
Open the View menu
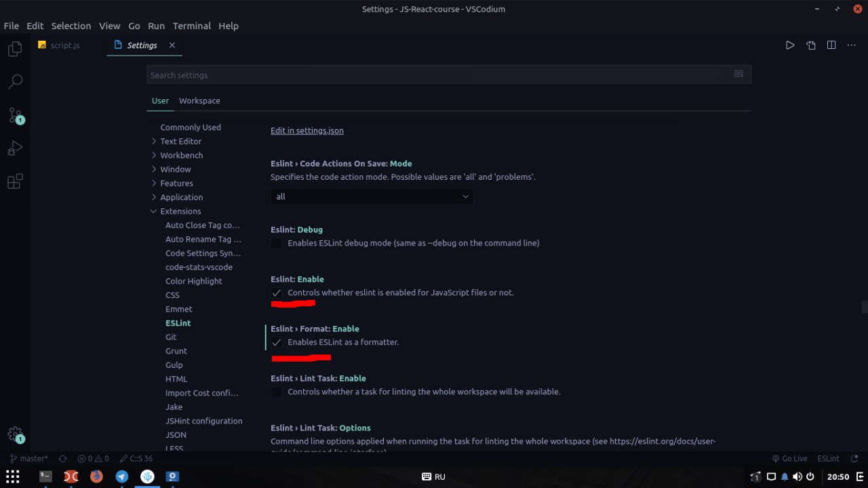110,26
